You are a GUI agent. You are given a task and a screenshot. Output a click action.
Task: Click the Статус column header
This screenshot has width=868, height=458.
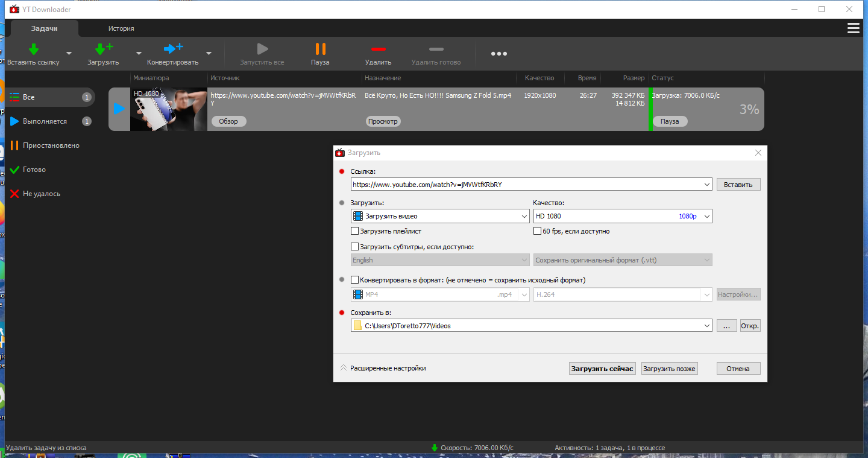(662, 78)
